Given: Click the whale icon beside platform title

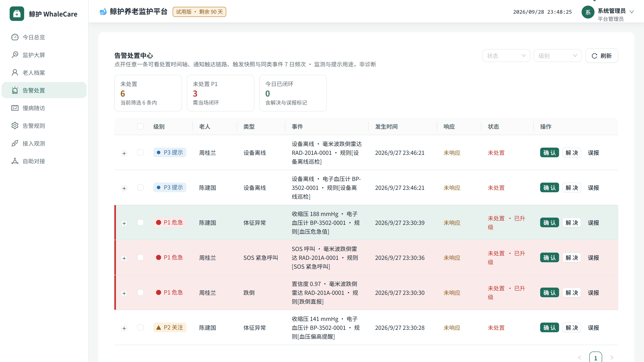Looking at the screenshot, I should [103, 12].
